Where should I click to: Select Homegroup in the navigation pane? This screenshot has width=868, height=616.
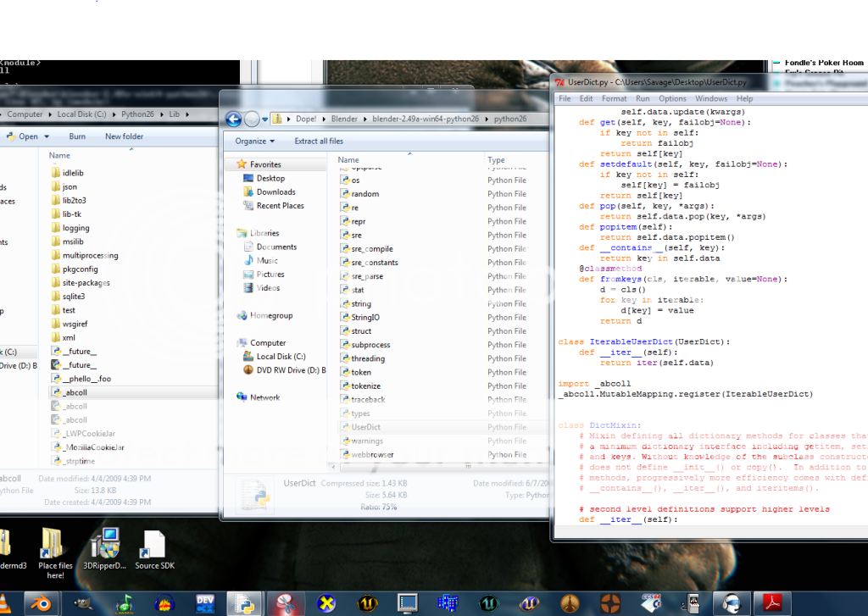(x=271, y=315)
